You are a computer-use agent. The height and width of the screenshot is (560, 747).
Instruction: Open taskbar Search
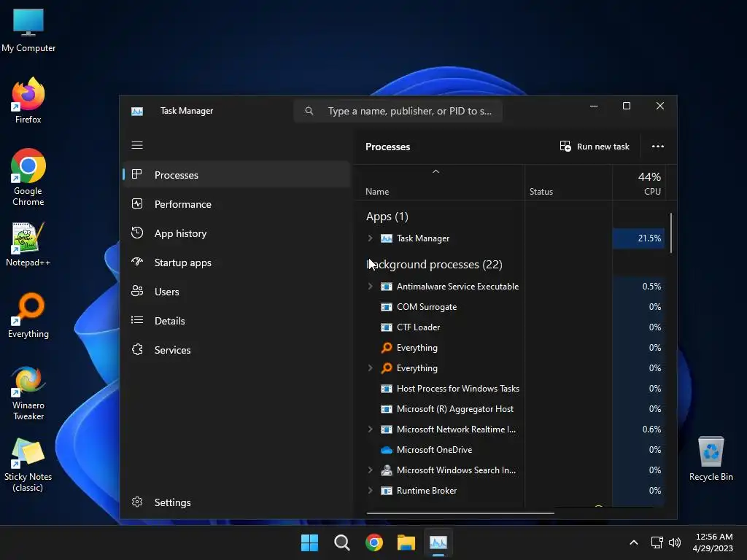pos(341,542)
